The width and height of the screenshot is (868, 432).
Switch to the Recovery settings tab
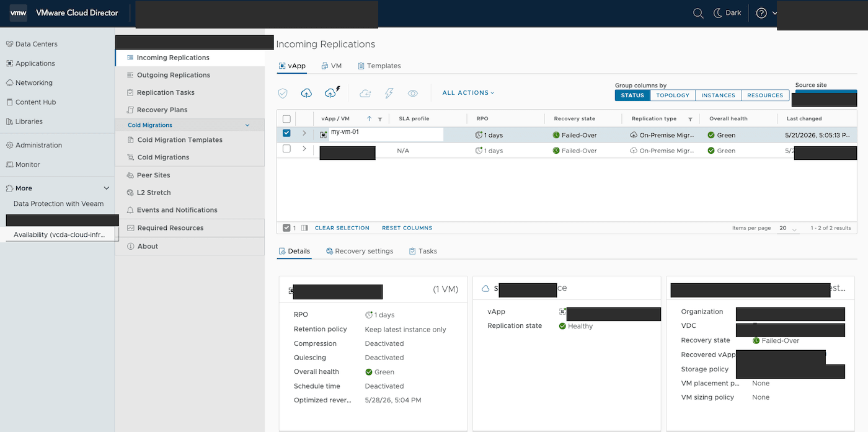click(360, 251)
